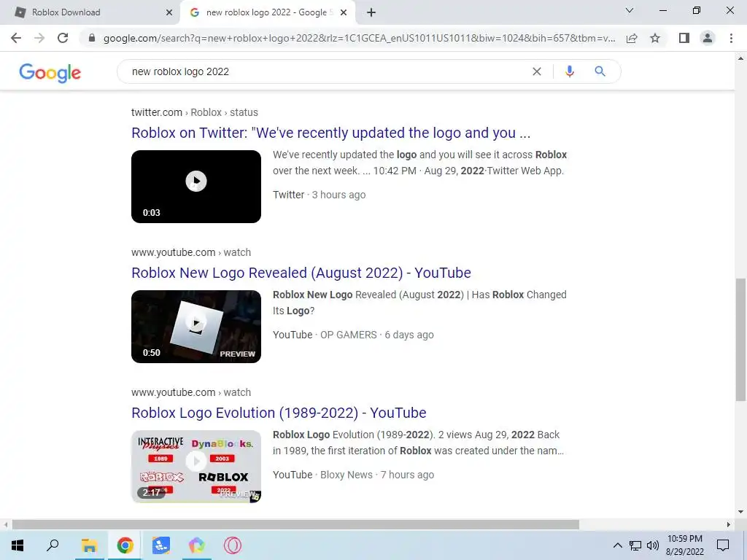The image size is (747, 560).
Task: Open the colorful hexagon taskbar app
Action: coord(197,545)
